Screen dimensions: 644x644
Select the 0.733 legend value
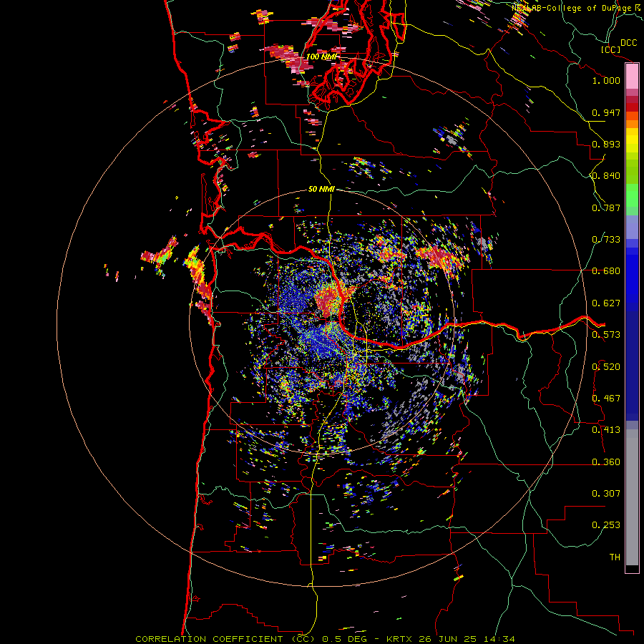606,240
